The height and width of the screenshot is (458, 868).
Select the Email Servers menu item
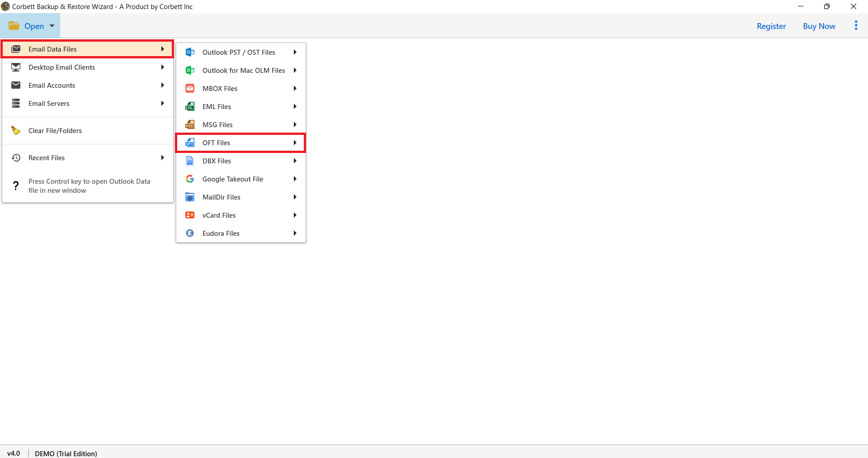click(x=88, y=103)
